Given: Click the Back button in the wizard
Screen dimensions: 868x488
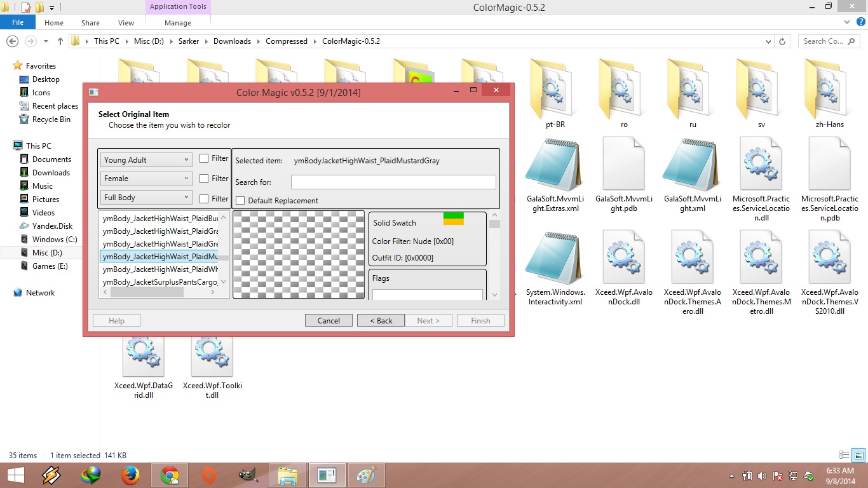Looking at the screenshot, I should pyautogui.click(x=381, y=321).
